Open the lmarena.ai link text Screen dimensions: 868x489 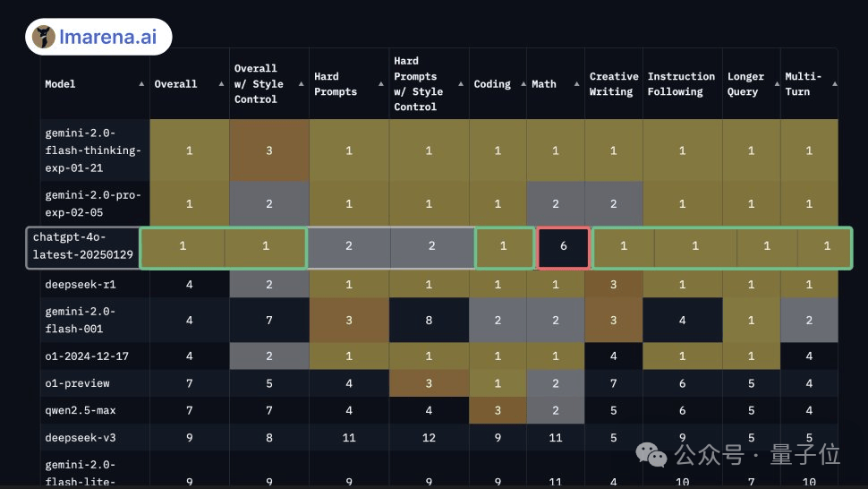[108, 37]
